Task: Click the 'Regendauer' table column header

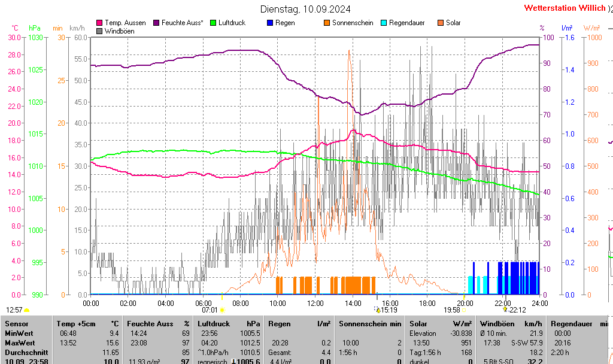Action: coord(572,324)
